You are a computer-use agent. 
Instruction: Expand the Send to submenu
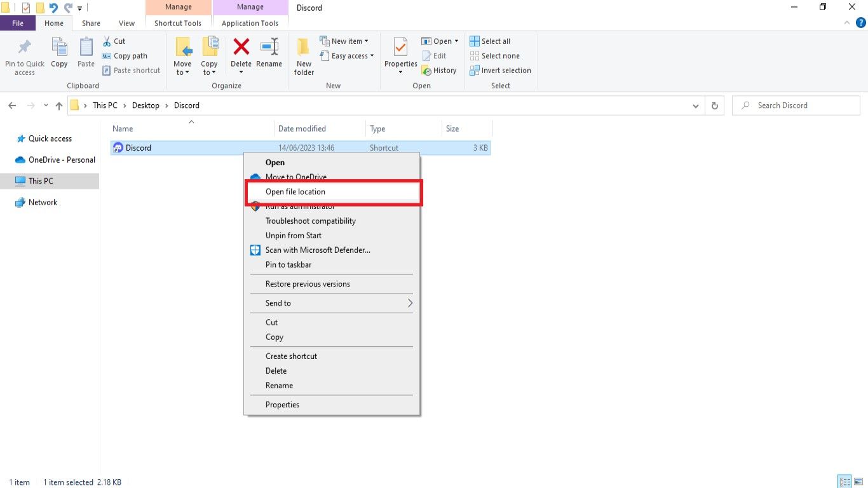click(x=410, y=303)
